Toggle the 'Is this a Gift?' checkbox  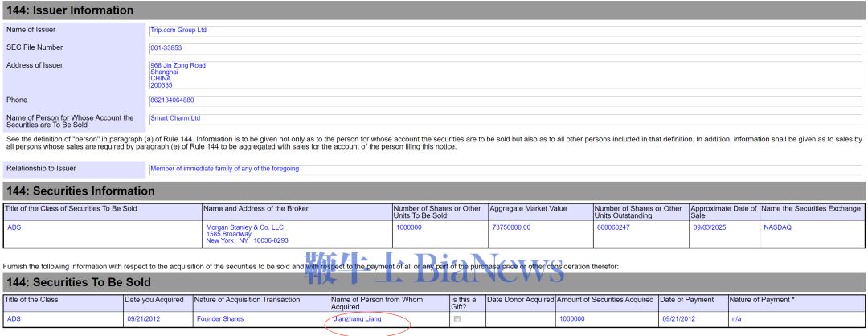click(x=457, y=319)
